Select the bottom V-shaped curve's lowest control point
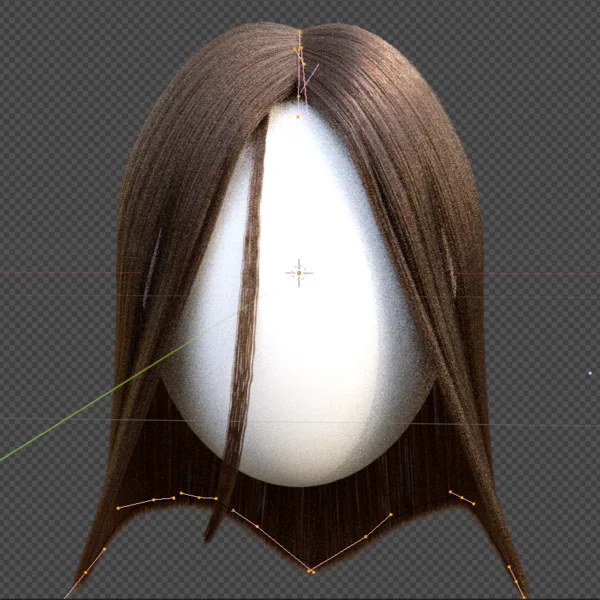 311,571
